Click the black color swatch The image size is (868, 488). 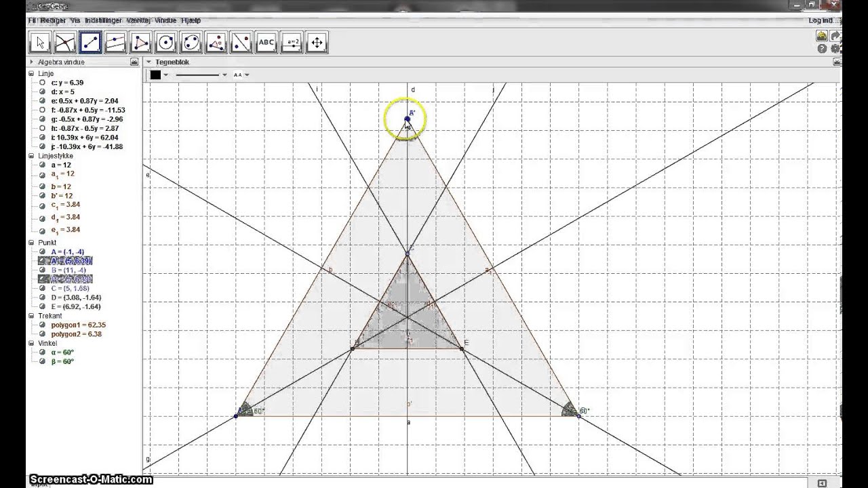point(155,75)
